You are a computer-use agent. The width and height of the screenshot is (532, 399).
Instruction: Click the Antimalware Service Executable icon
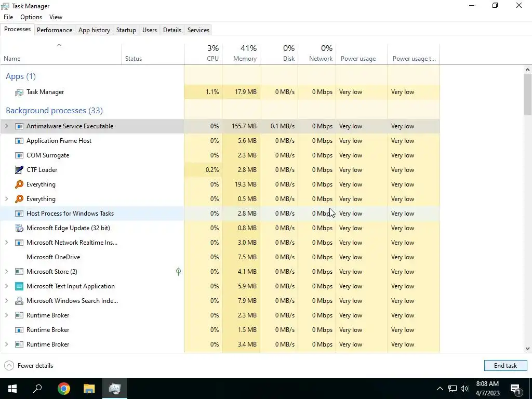pyautogui.click(x=19, y=126)
